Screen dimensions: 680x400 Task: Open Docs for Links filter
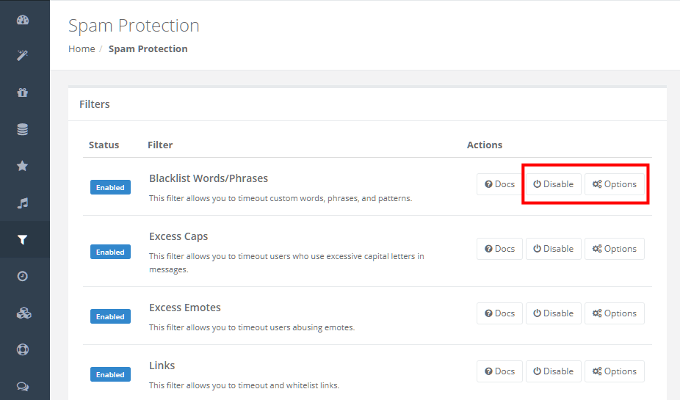[499, 371]
